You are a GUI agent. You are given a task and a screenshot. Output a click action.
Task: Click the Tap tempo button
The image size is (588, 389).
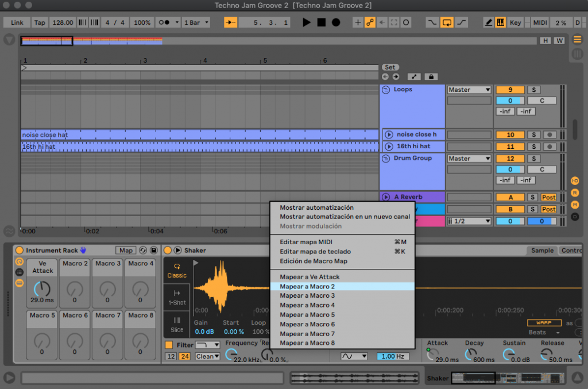[x=40, y=22]
